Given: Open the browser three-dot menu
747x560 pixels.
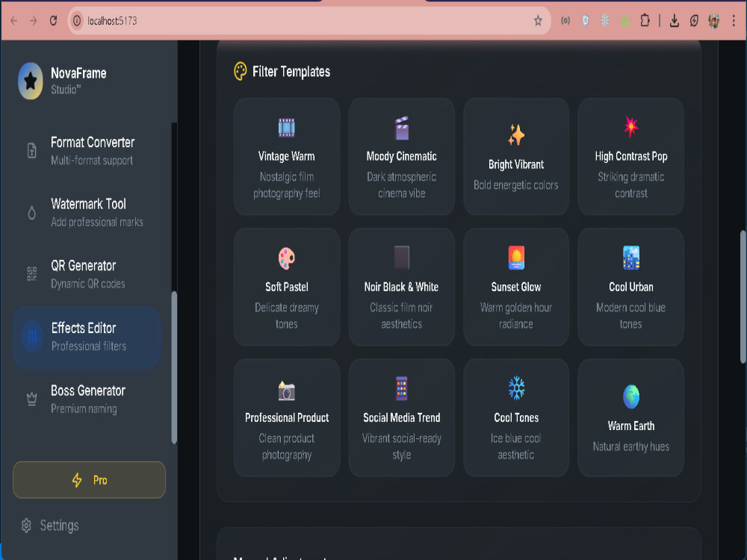Looking at the screenshot, I should [734, 20].
